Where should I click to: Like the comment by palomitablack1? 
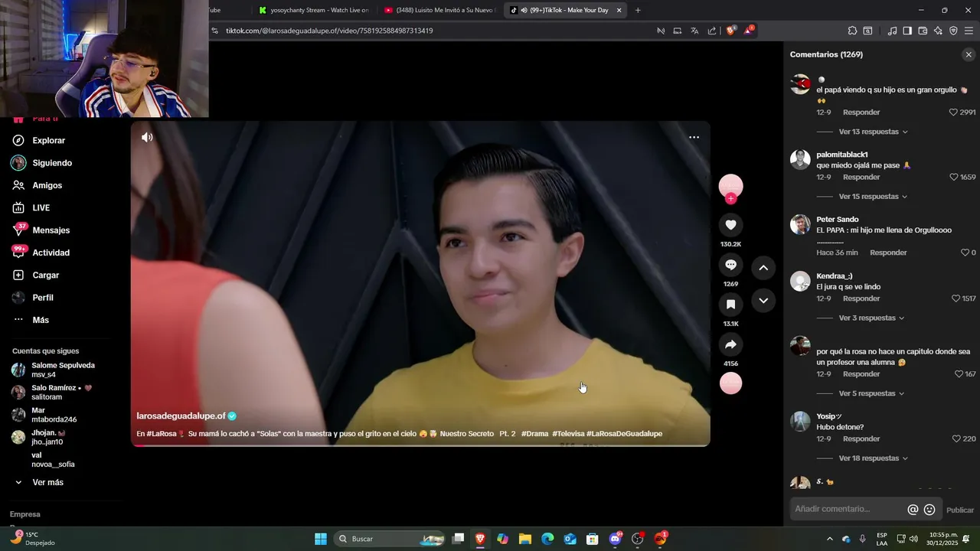click(x=954, y=177)
